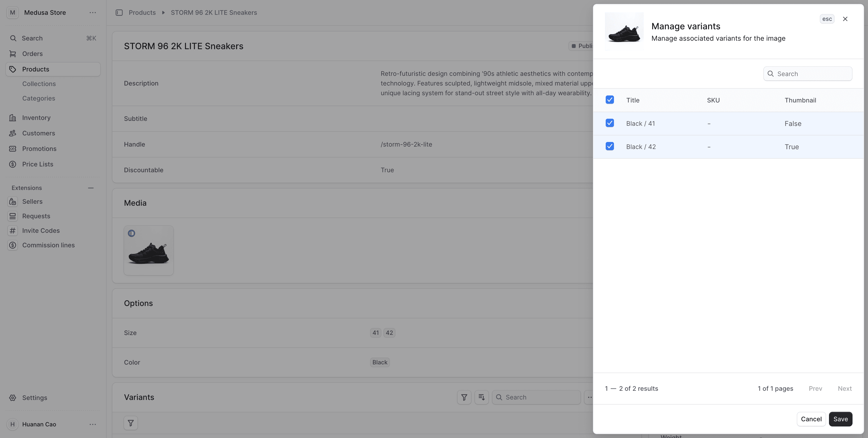This screenshot has height=438, width=868.
Task: Go to Collections in the sidebar
Action: tap(39, 84)
